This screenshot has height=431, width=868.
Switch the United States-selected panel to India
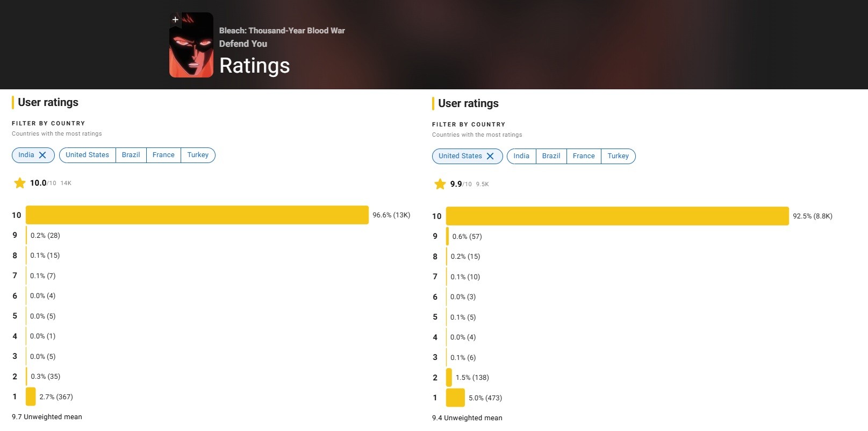point(521,156)
